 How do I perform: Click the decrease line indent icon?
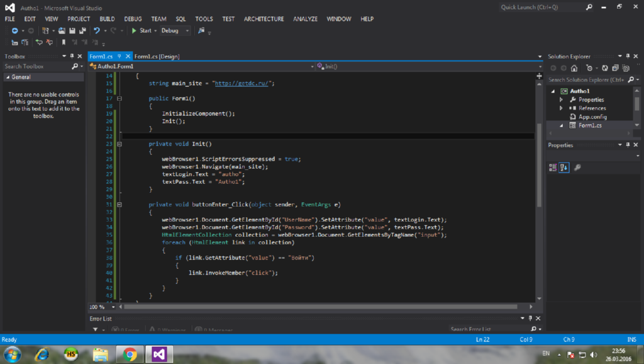(x=15, y=42)
